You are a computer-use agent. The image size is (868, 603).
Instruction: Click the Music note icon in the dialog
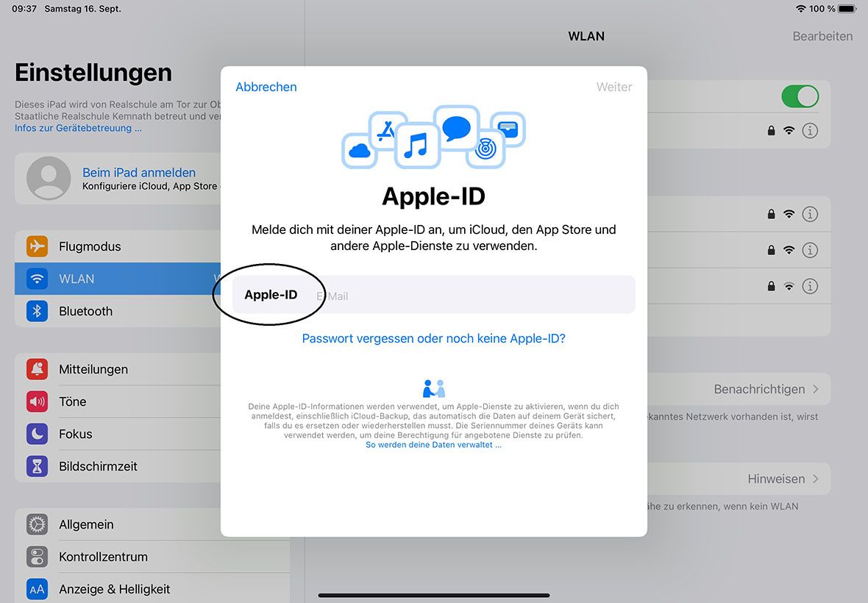pyautogui.click(x=416, y=146)
